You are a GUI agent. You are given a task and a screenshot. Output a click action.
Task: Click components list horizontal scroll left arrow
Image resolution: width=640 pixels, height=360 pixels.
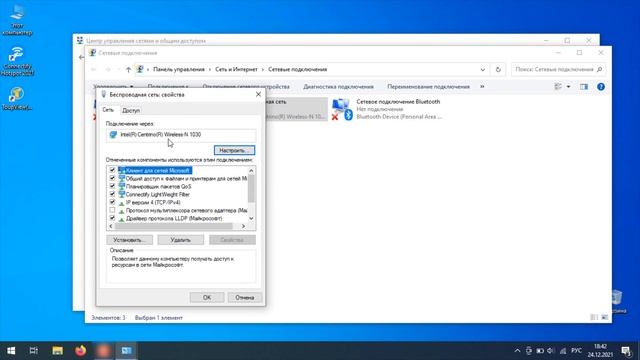coord(111,226)
